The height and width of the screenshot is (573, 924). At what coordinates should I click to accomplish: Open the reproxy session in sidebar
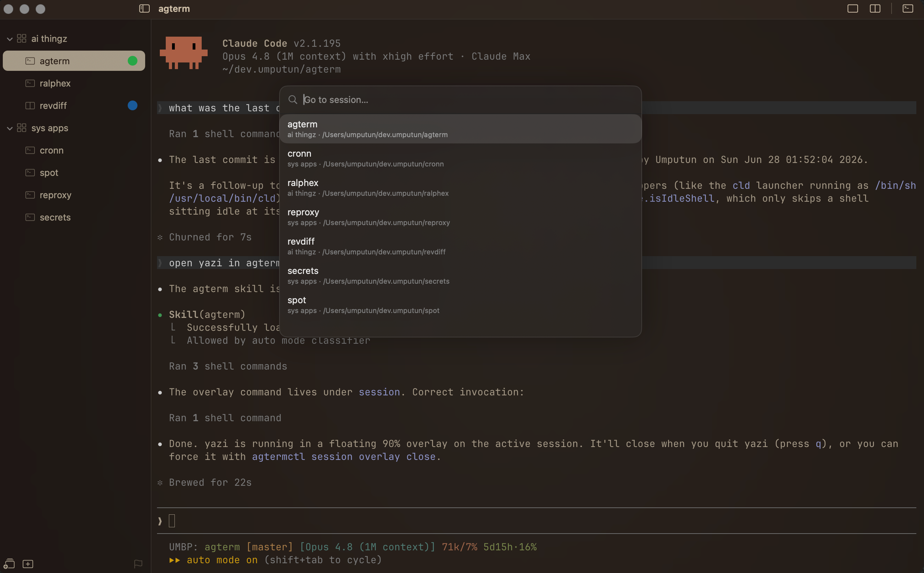[74, 195]
